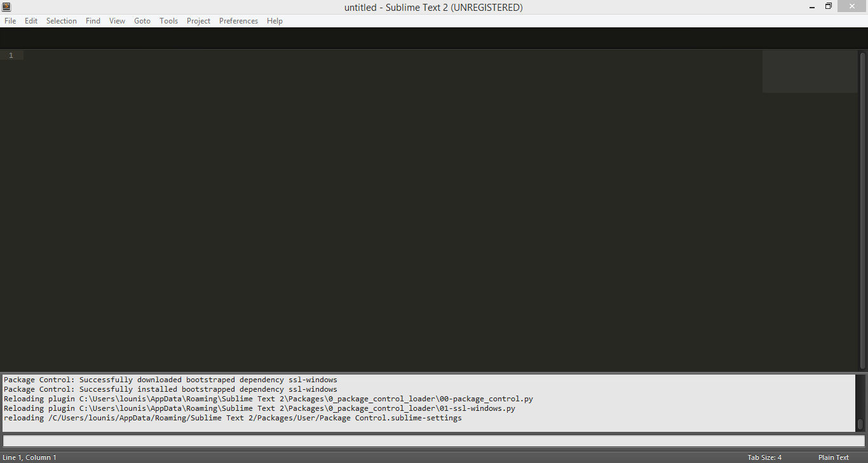Open the Project menu
Screen dimensions: 868x463
coord(198,21)
